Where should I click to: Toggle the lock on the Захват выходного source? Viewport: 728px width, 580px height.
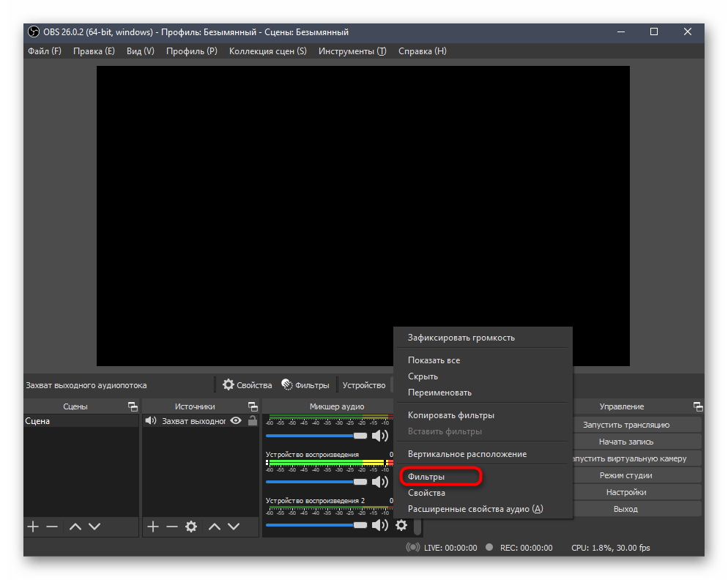[x=253, y=421]
